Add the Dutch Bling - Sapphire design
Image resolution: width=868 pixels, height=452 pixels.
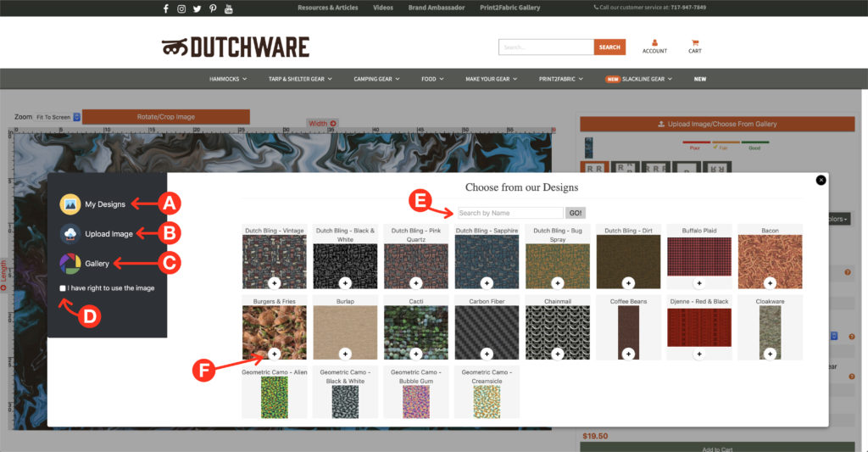coord(487,283)
